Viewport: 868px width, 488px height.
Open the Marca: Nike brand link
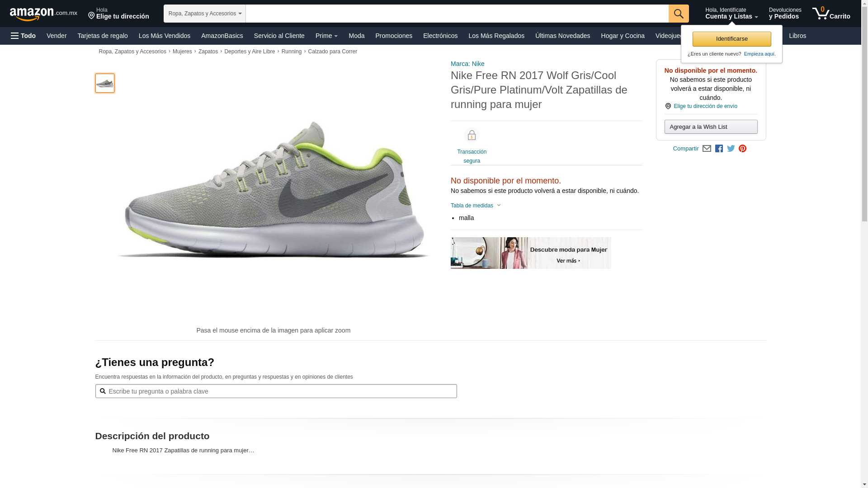point(467,64)
